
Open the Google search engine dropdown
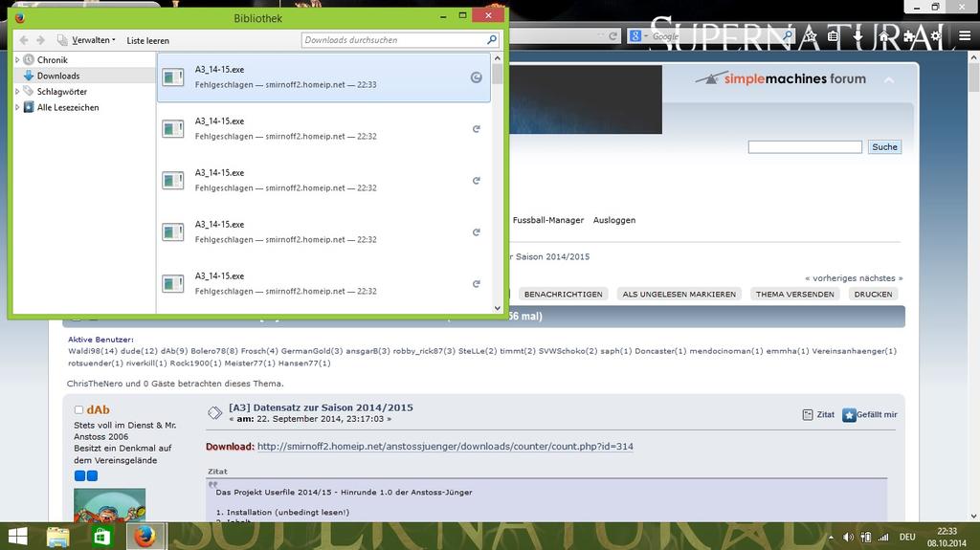coord(638,36)
